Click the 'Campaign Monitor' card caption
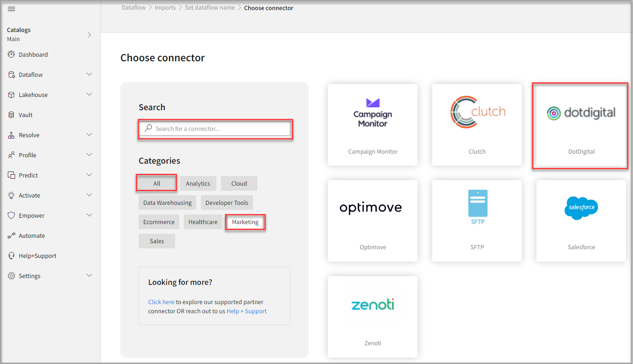 [373, 151]
